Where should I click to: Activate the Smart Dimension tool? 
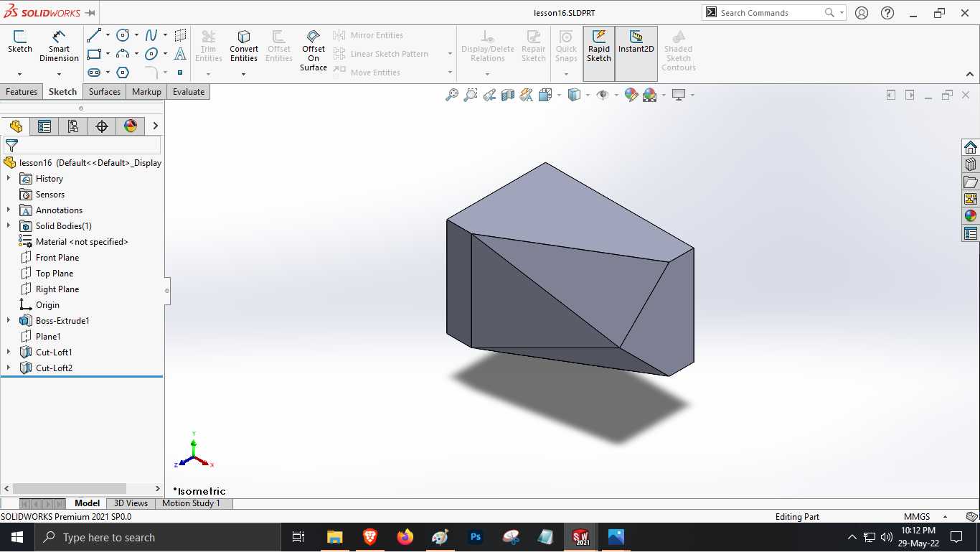tap(59, 46)
